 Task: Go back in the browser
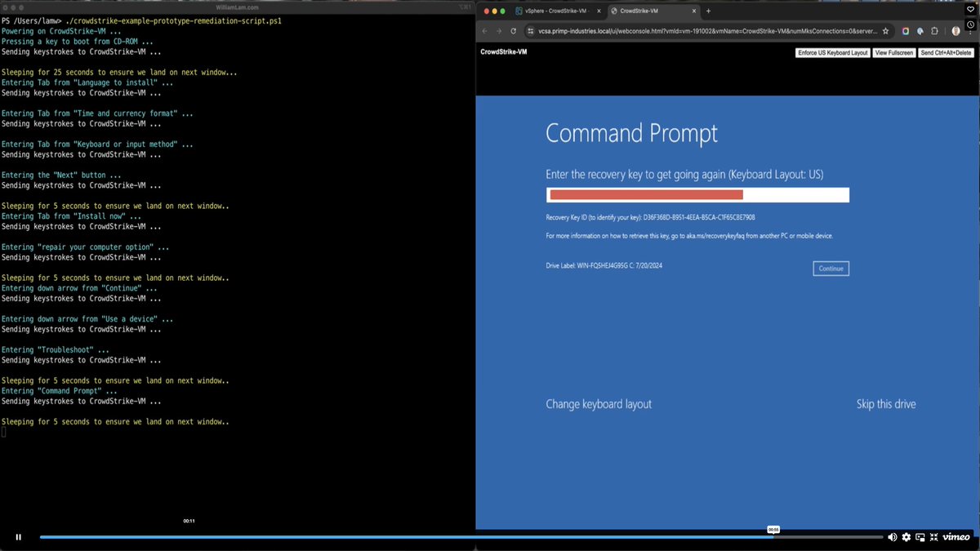(484, 31)
